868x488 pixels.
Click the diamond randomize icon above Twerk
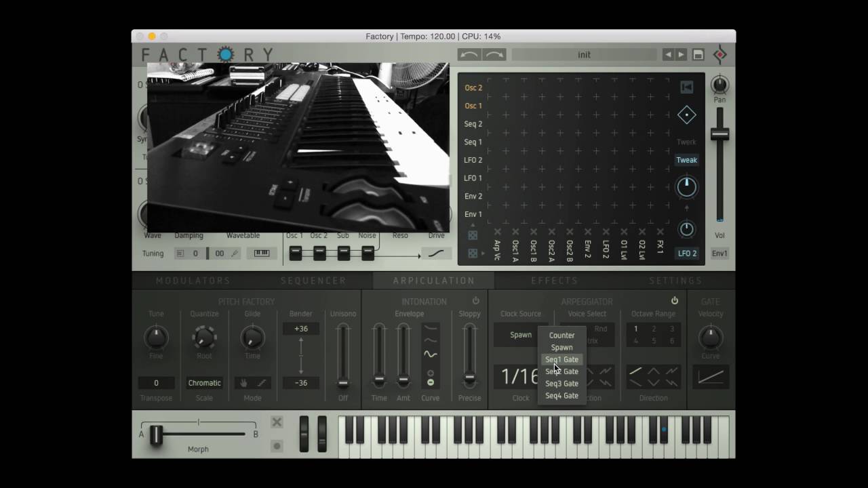[x=686, y=115]
